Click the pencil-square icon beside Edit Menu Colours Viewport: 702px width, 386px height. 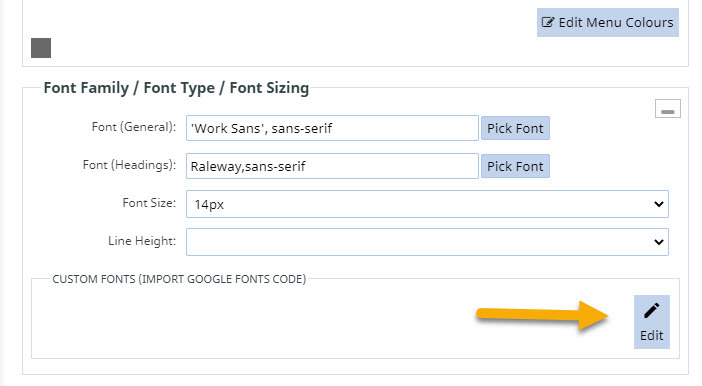(x=548, y=22)
